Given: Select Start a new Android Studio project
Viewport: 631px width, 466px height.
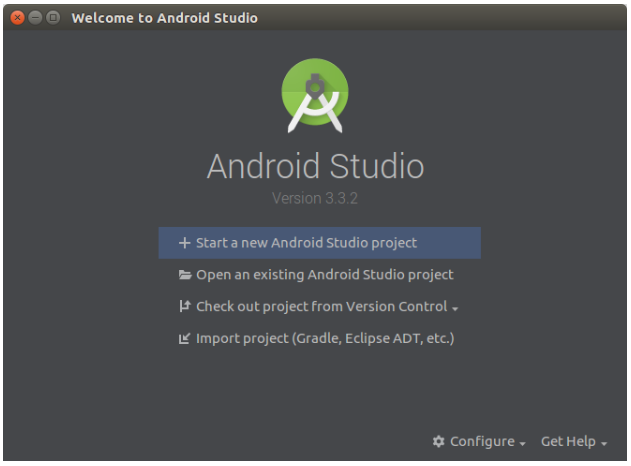Looking at the screenshot, I should point(306,243).
